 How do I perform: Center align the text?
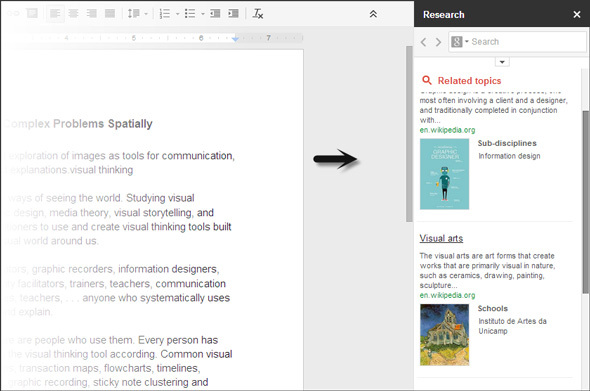point(73,14)
